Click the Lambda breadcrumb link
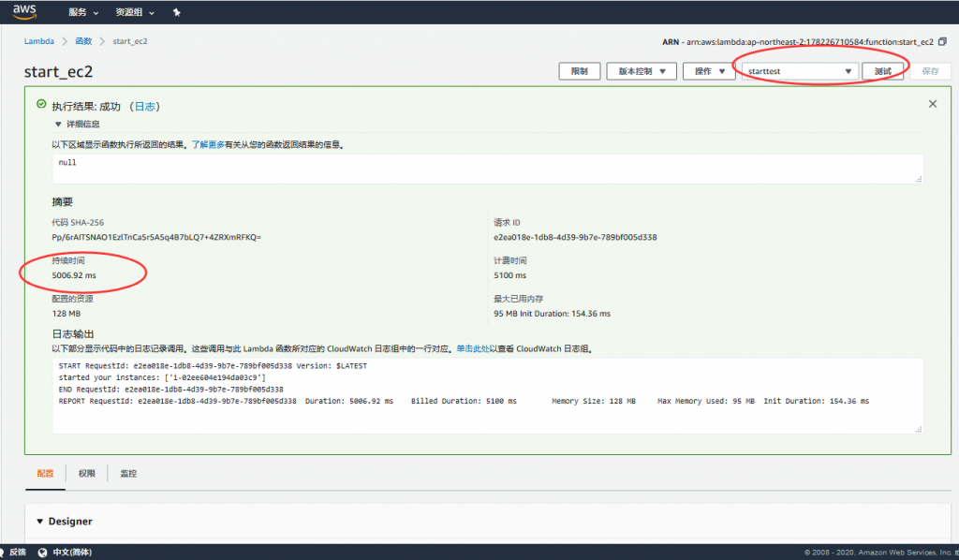 coord(37,41)
